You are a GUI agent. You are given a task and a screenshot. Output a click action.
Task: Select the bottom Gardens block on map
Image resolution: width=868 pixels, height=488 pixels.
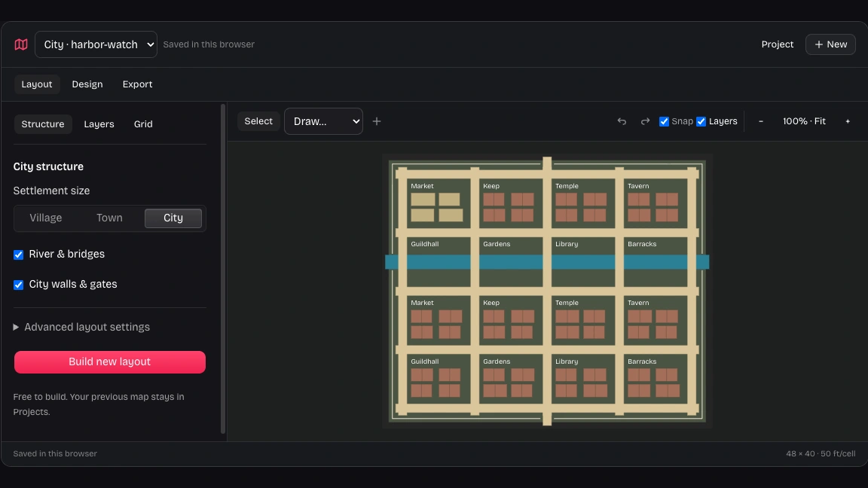pyautogui.click(x=511, y=379)
